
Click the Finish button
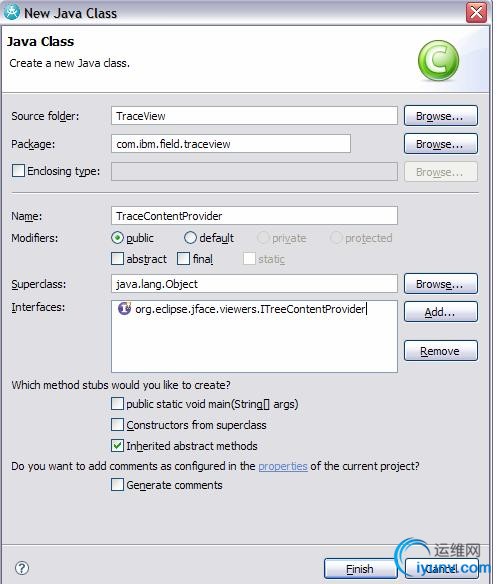click(x=360, y=569)
